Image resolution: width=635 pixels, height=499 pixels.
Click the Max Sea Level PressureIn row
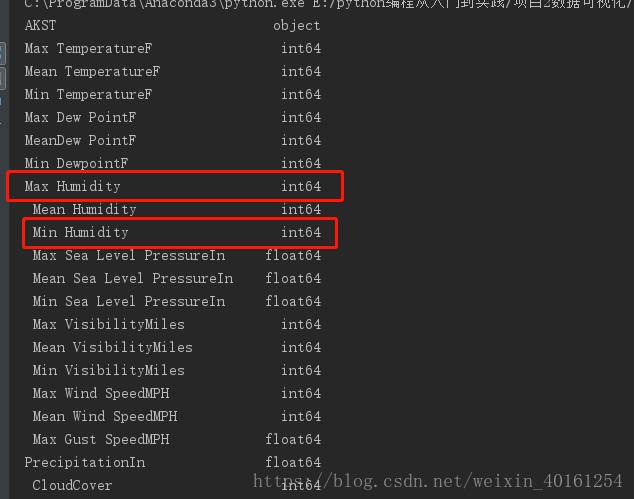pyautogui.click(x=128, y=255)
